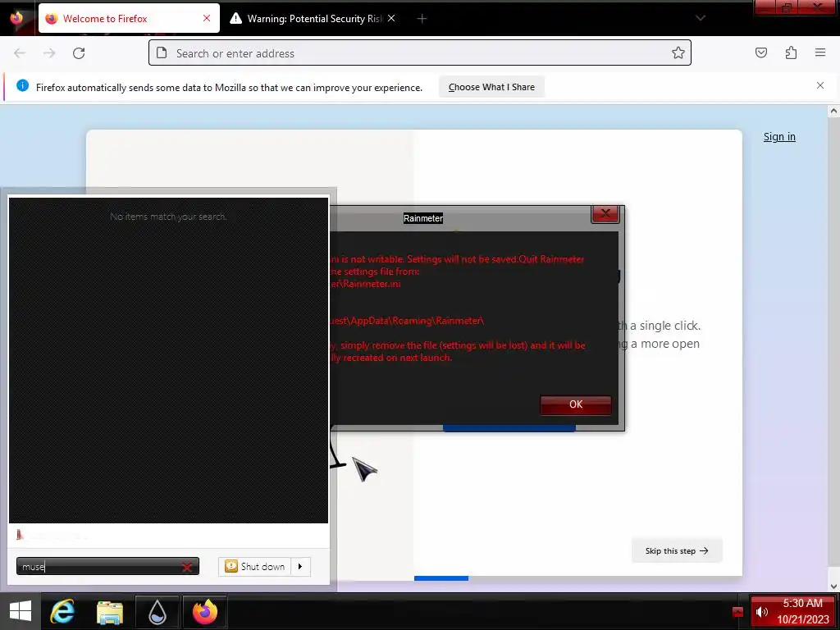
Task: Focus the Search or enter address bar
Action: (419, 53)
